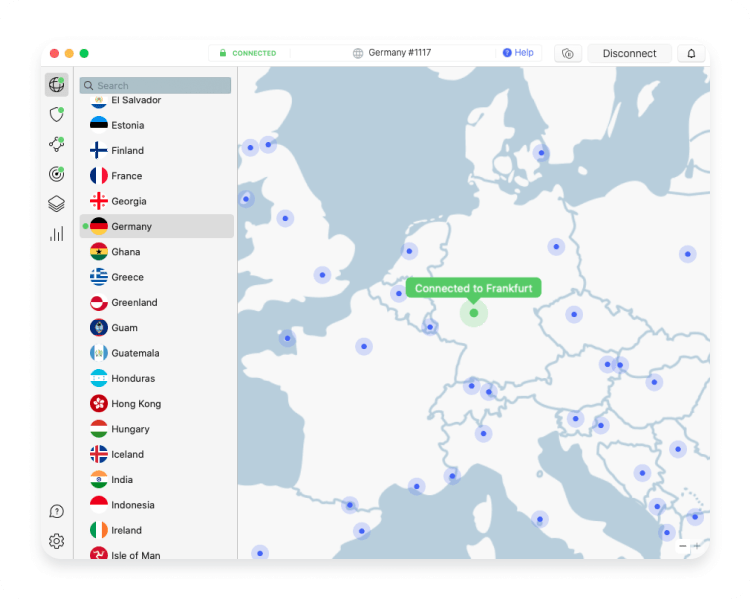This screenshot has height=599, width=750.
Task: Select Ghana from the country list
Action: [x=157, y=252]
